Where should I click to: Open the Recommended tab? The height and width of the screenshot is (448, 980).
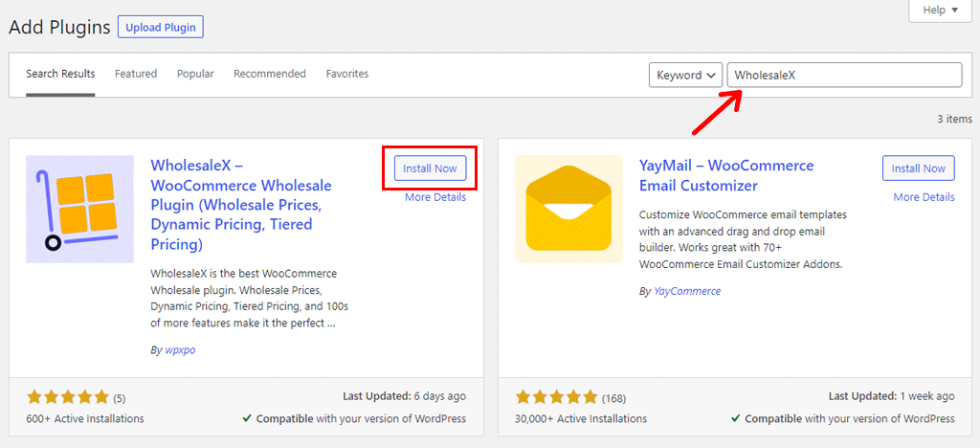[269, 74]
